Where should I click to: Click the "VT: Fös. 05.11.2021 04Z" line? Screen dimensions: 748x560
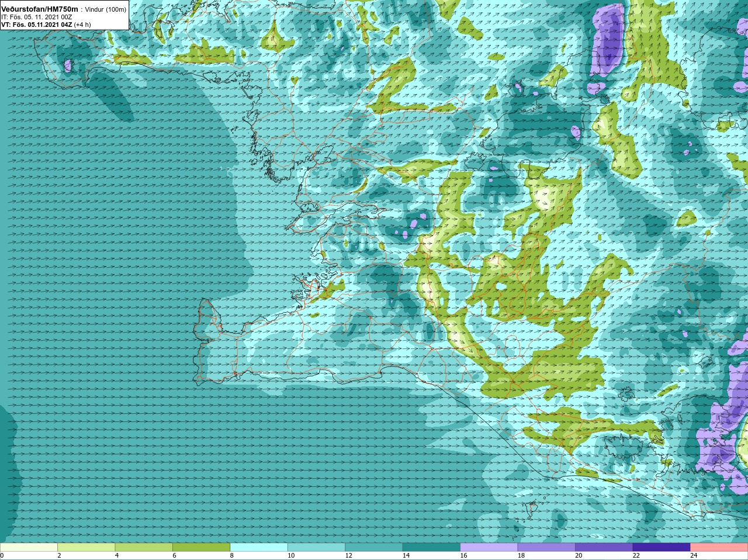[37, 25]
